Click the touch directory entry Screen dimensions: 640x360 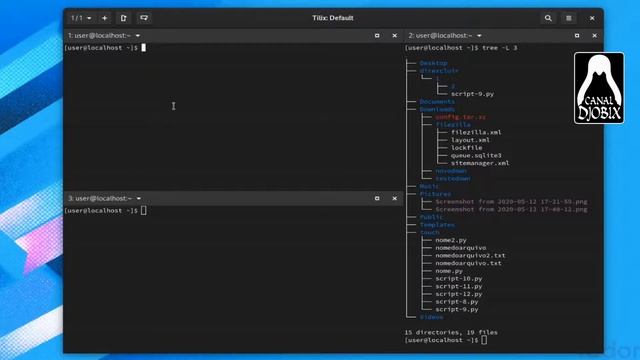[429, 233]
